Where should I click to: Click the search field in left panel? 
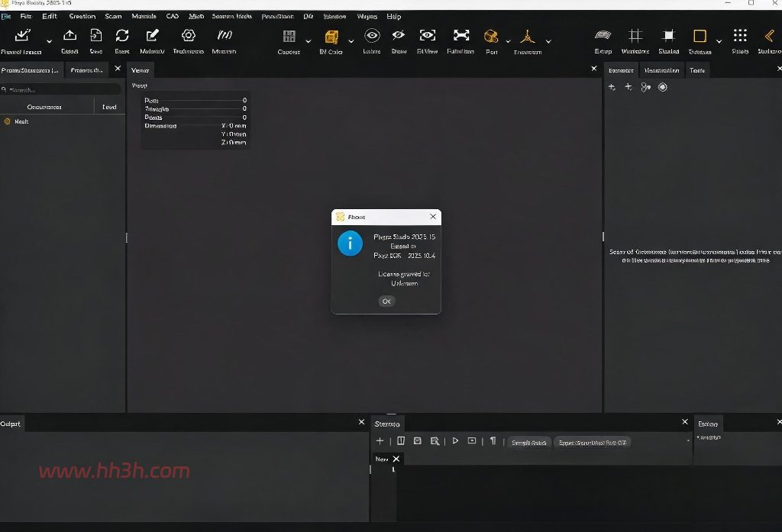61,90
